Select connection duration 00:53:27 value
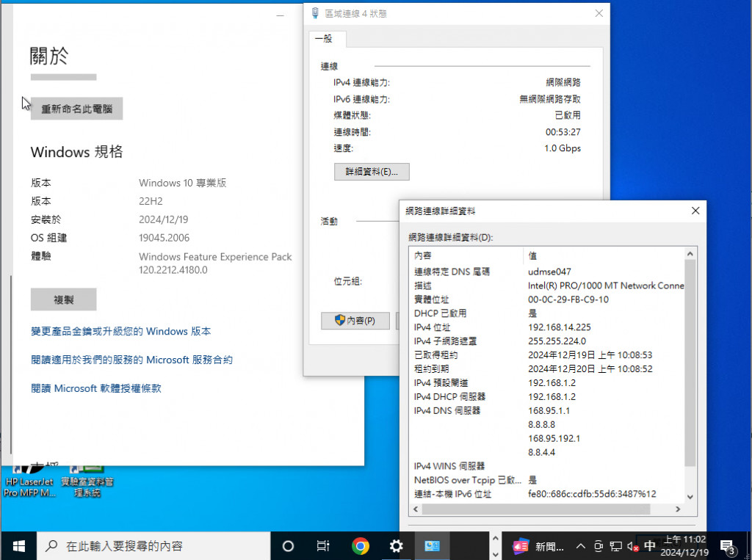752x560 pixels. pyautogui.click(x=563, y=132)
